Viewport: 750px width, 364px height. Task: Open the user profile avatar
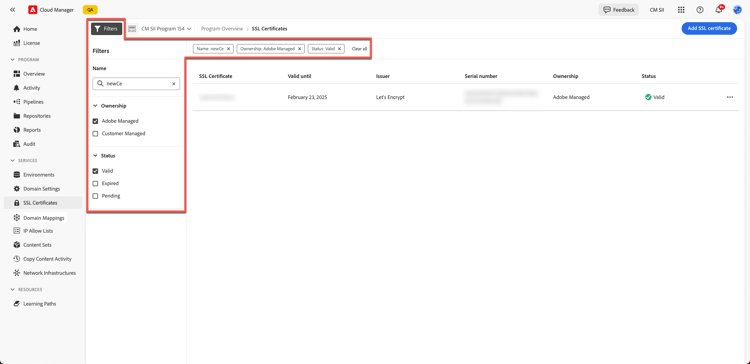[x=737, y=10]
